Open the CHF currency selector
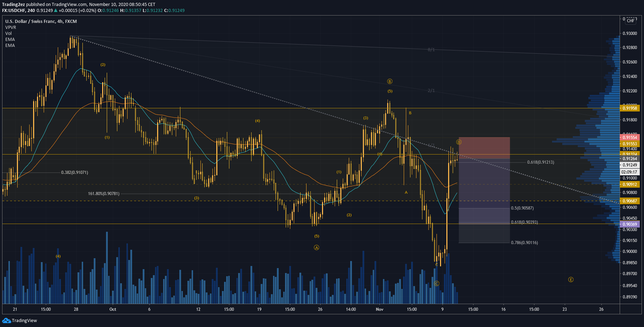644x327 pixels. (x=631, y=21)
